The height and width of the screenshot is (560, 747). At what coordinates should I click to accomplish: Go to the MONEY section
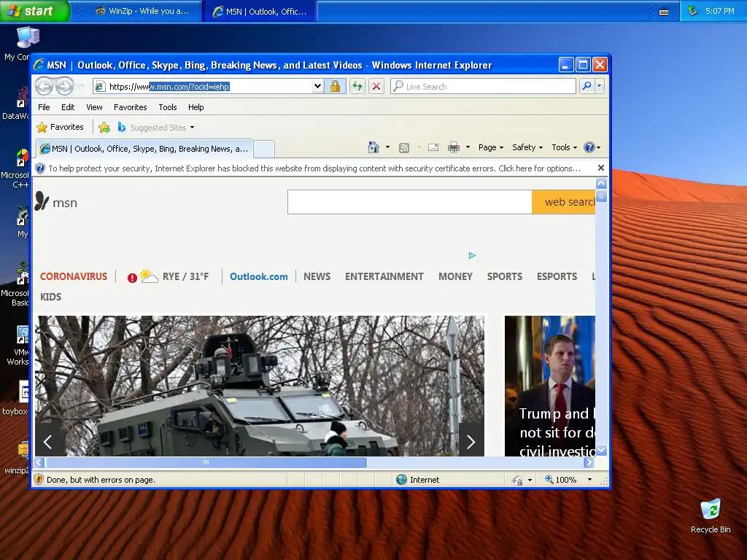click(x=455, y=276)
